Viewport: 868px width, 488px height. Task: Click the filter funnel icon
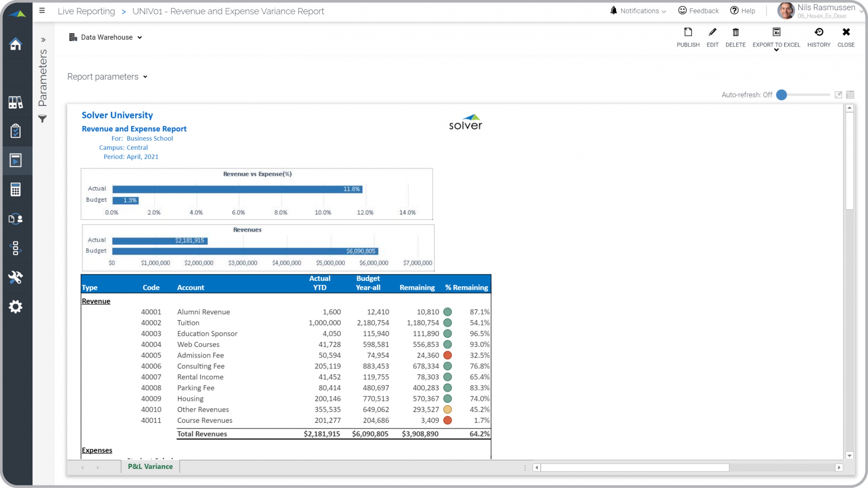pyautogui.click(x=42, y=119)
